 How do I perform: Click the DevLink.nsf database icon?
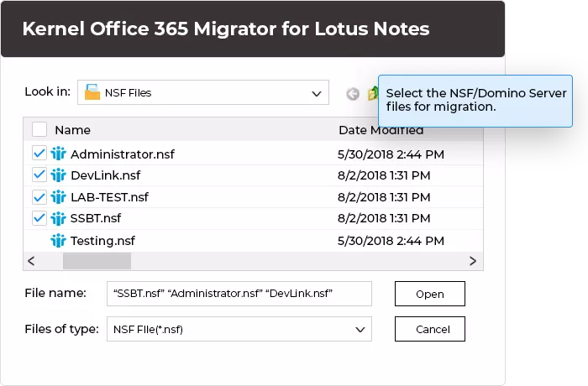(x=58, y=175)
